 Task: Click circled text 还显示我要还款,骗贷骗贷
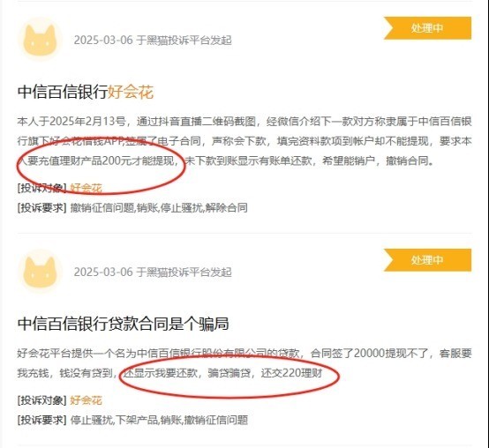tap(186, 373)
